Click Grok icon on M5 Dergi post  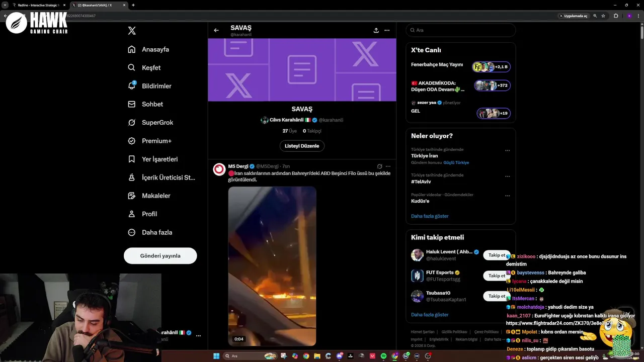[x=380, y=166]
